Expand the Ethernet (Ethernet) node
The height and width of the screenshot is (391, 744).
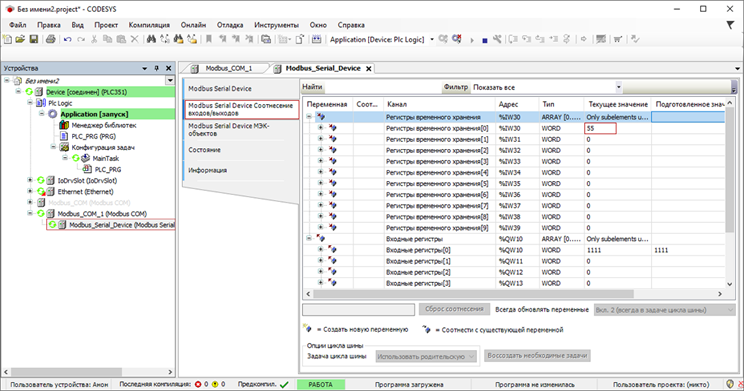[30, 191]
